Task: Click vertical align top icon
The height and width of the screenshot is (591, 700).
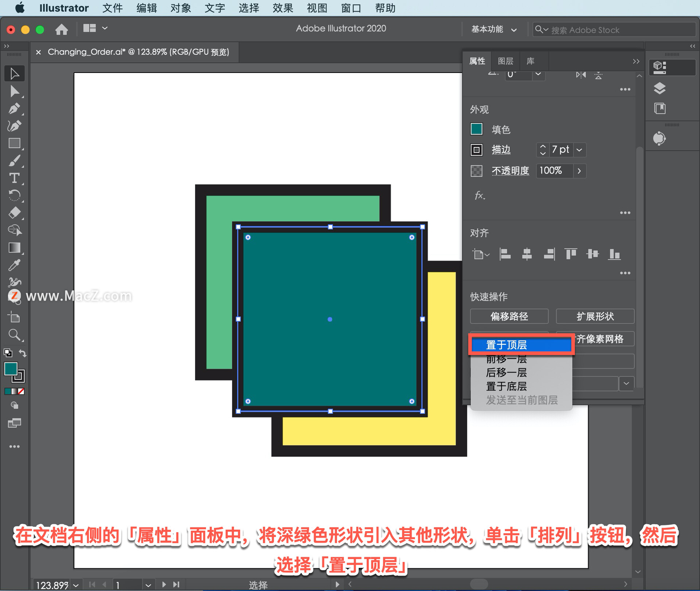Action: (x=571, y=254)
